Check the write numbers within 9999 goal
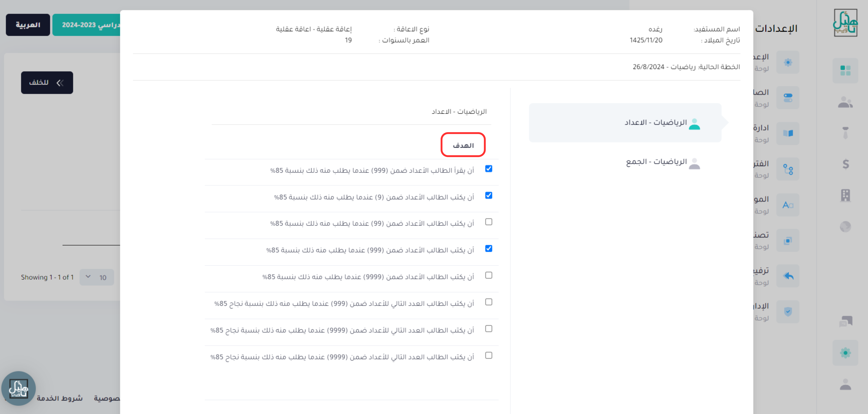Viewport: 868px width, 414px height. coord(489,275)
